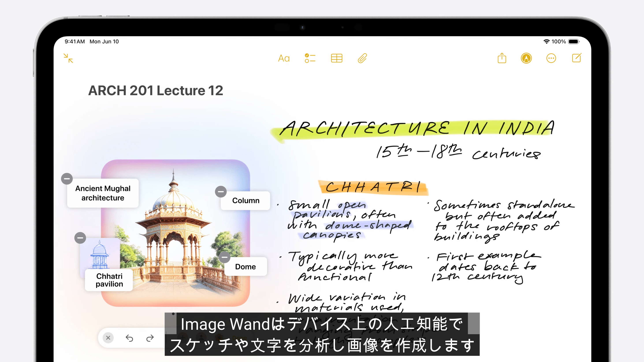Image resolution: width=644 pixels, height=362 pixels.
Task: Remove the Chhatri pavilion sketch reference
Action: [80, 238]
